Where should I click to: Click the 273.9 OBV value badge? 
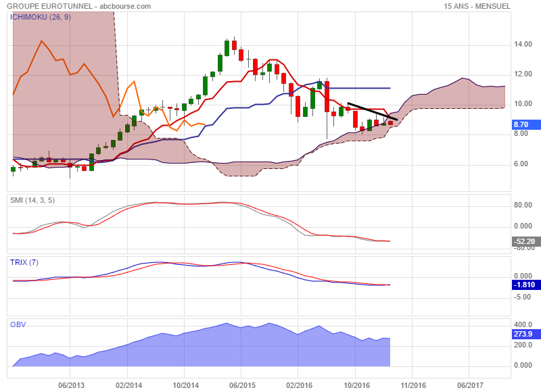pyautogui.click(x=526, y=334)
